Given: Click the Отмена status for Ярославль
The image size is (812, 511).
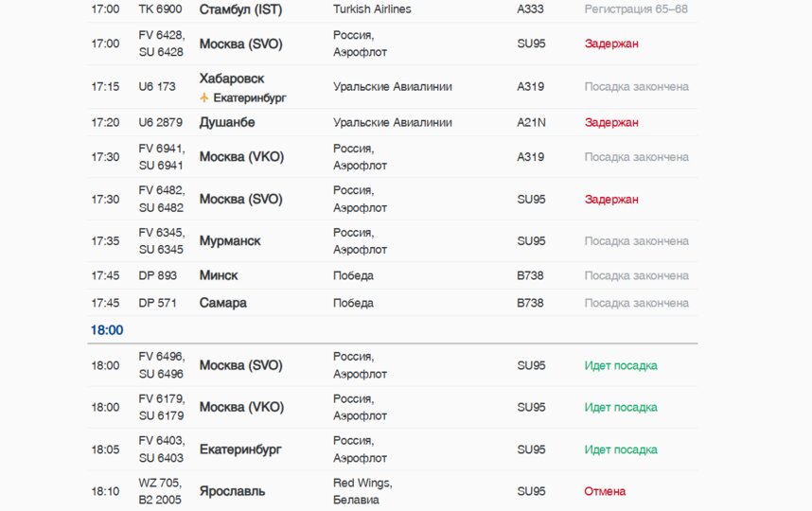Looking at the screenshot, I should [605, 491].
